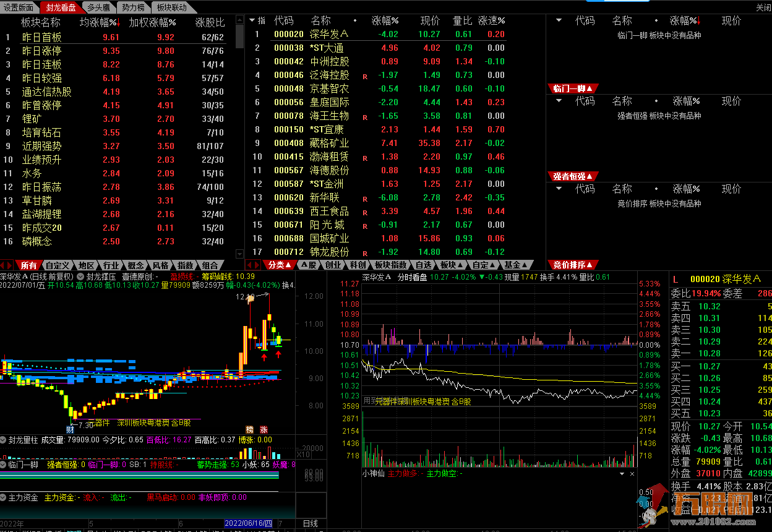Select the 地区 sector filter tab
The image size is (772, 532).
tap(87, 265)
